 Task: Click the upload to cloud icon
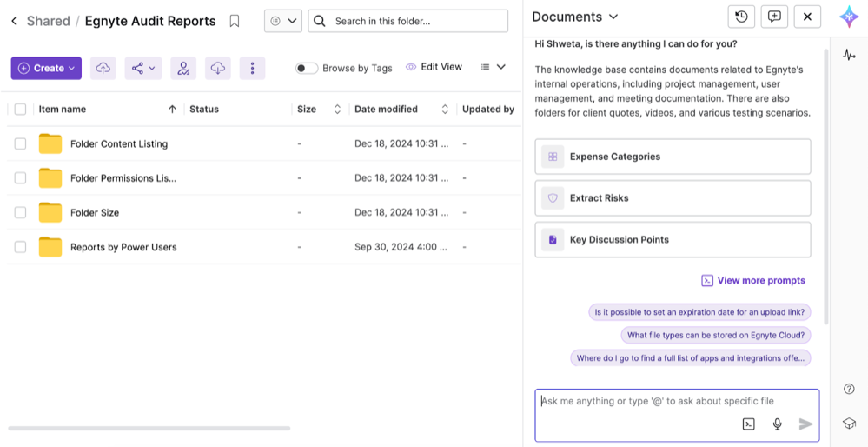[103, 68]
